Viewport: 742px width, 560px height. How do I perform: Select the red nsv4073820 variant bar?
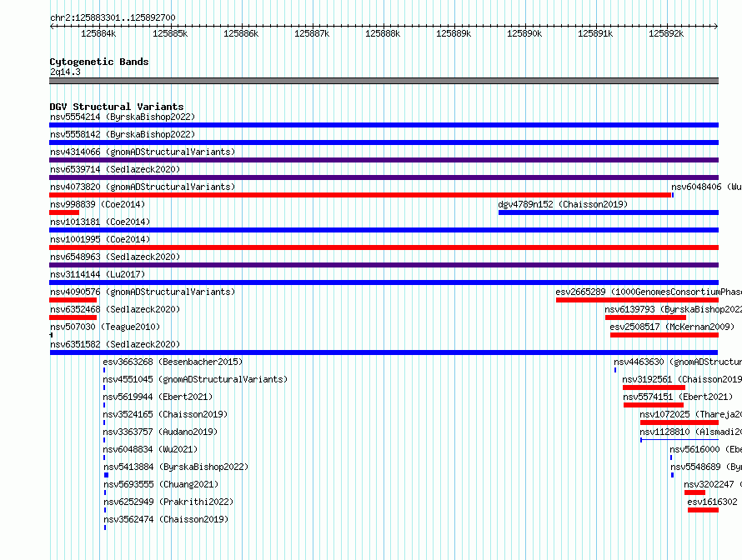pos(360,195)
